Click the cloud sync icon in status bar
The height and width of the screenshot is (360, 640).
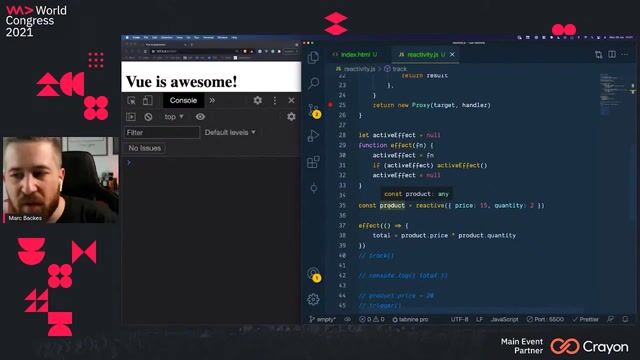click(347, 319)
